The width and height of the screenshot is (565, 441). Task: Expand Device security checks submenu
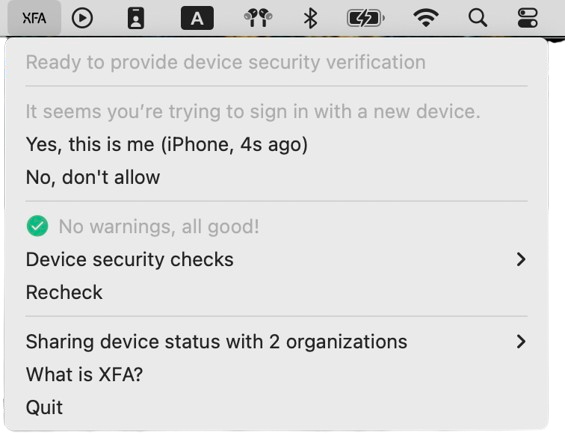coord(277,259)
